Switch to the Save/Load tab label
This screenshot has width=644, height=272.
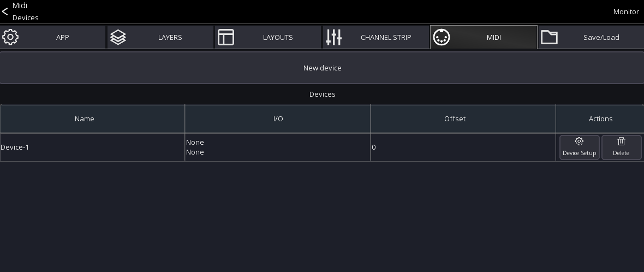point(601,38)
